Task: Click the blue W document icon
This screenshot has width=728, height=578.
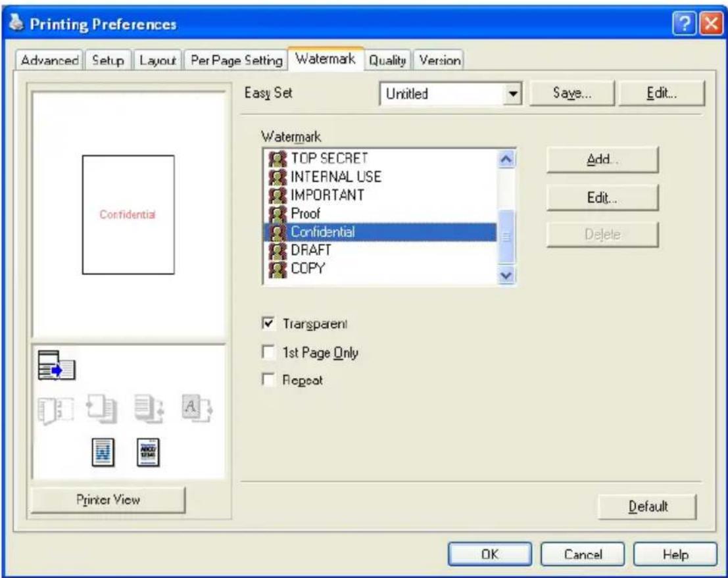Action: pos(103,452)
